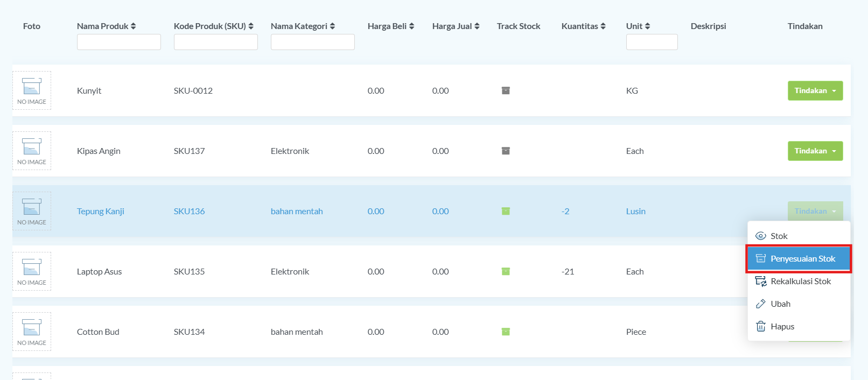Viewport: 868px width, 380px height.
Task: Select the SKU134 code cell
Action: [x=190, y=332]
